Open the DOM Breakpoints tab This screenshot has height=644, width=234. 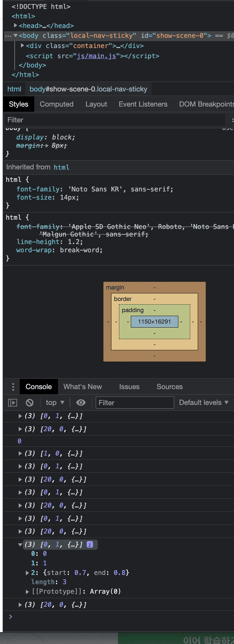(206, 104)
